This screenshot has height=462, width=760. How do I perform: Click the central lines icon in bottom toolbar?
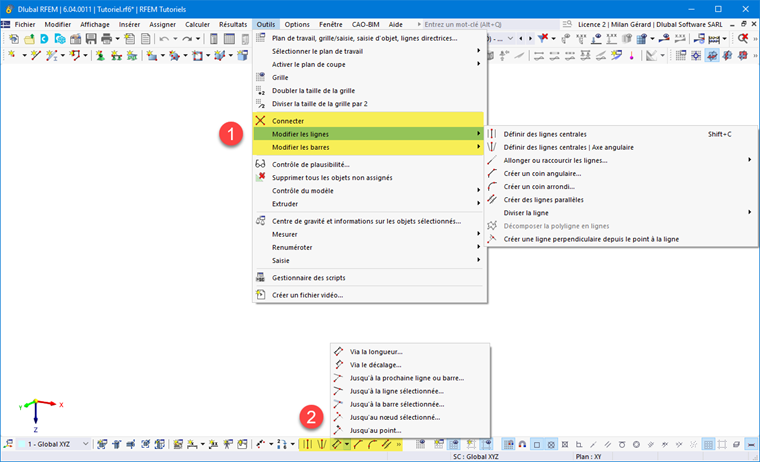tap(307, 444)
